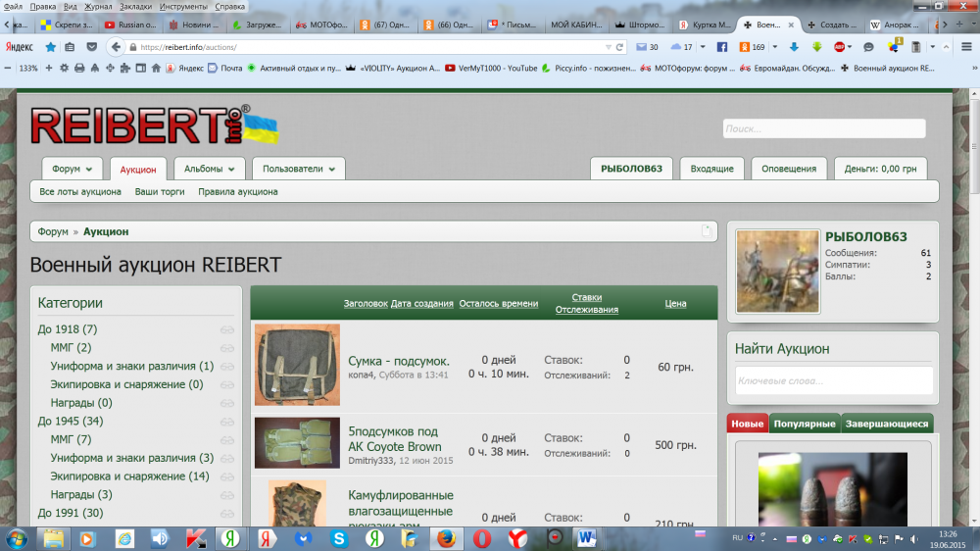Sort by Цена column header
The height and width of the screenshot is (551, 980).
pyautogui.click(x=675, y=303)
